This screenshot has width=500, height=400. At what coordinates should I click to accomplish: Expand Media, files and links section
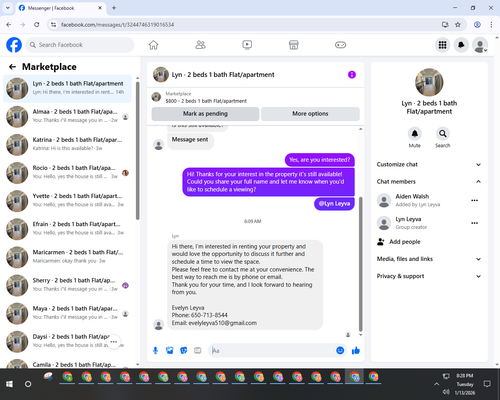click(x=429, y=259)
